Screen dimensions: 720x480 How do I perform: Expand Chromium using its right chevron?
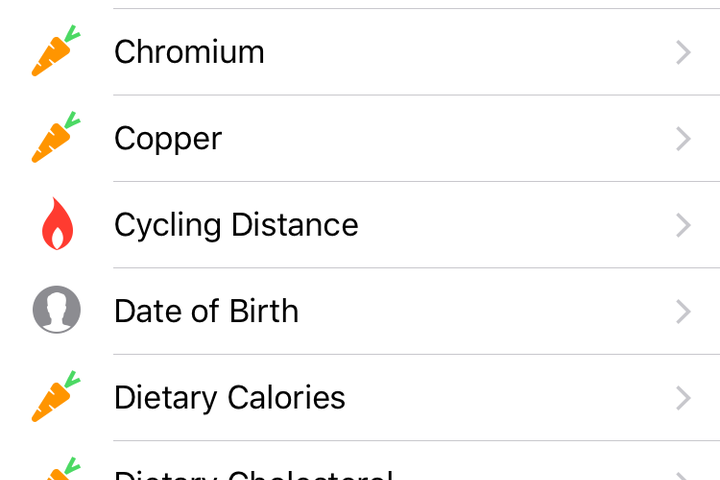683,52
